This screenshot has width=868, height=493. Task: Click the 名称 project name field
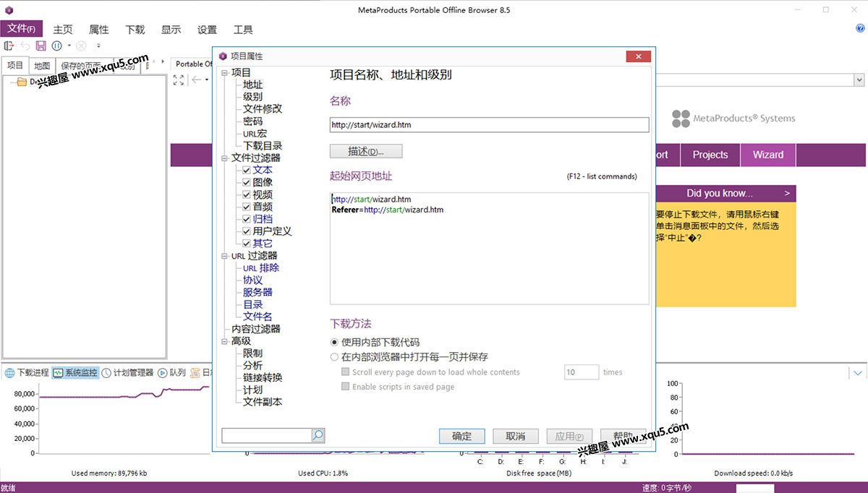point(489,124)
